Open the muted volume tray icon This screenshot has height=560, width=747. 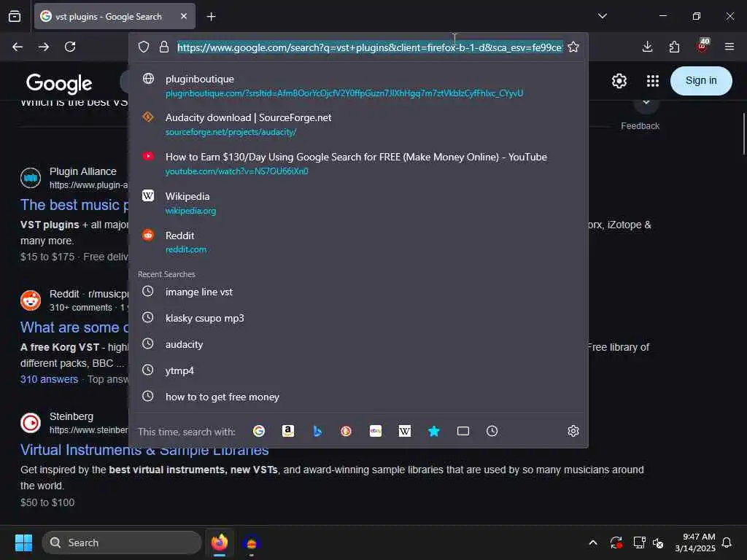(x=658, y=542)
